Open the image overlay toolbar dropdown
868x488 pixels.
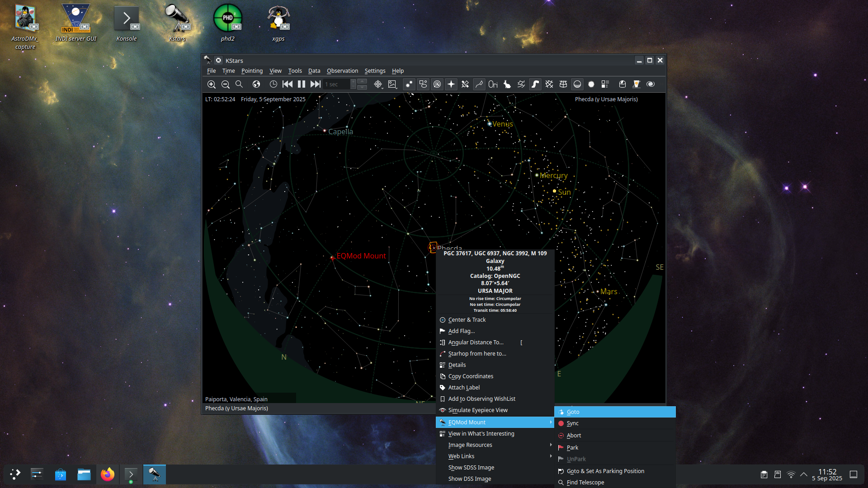pyautogui.click(x=392, y=84)
